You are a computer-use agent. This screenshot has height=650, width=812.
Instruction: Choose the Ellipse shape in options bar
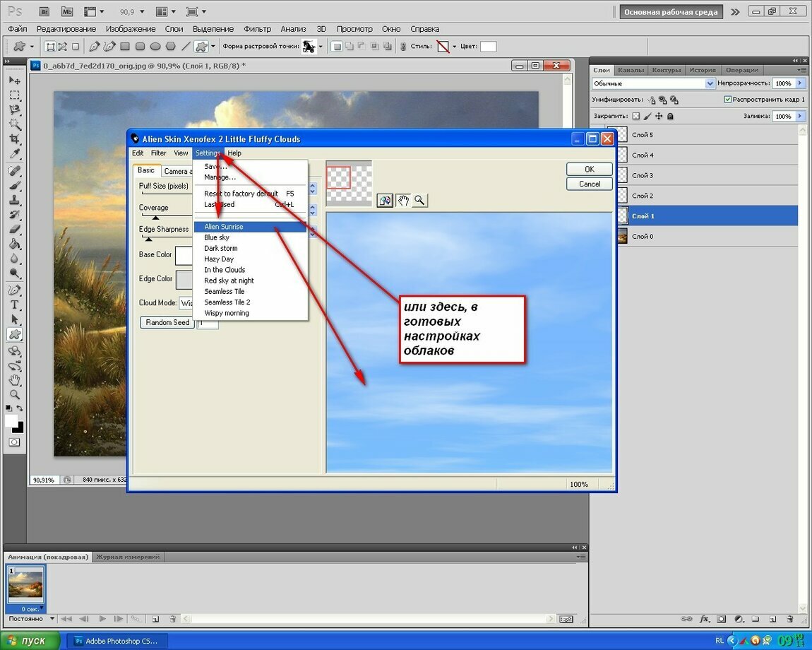[155, 47]
